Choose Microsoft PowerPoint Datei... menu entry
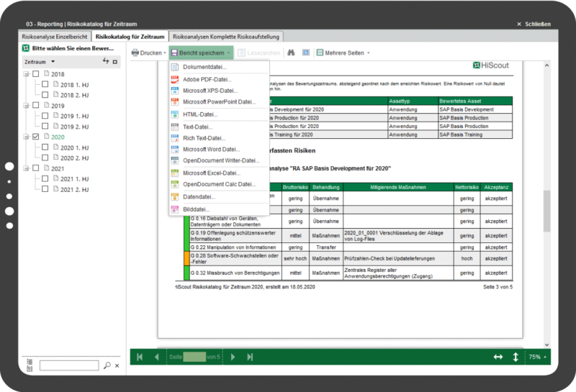Image resolution: width=576 pixels, height=392 pixels. coord(219,101)
